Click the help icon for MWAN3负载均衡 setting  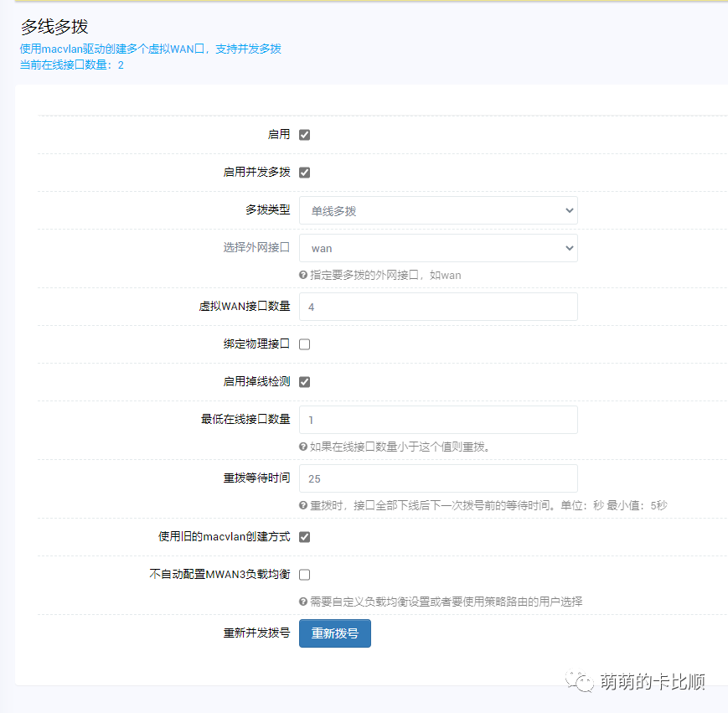click(x=303, y=602)
